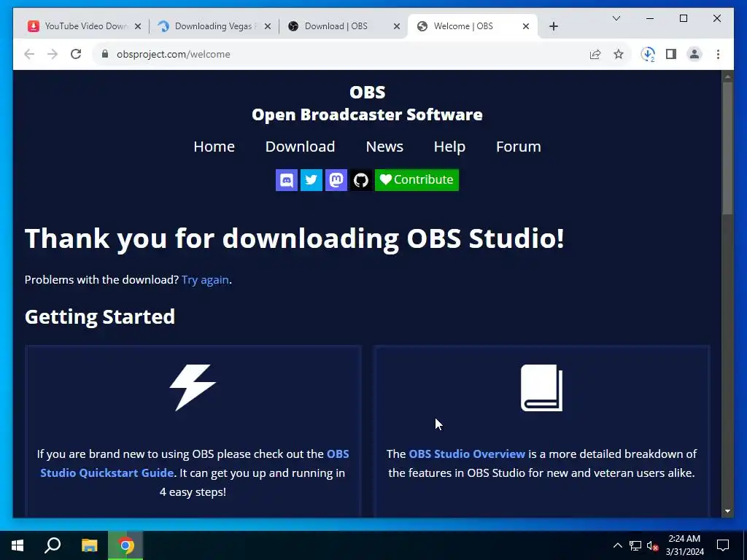Open Windows taskbar search
The height and width of the screenshot is (560, 747).
[53, 545]
